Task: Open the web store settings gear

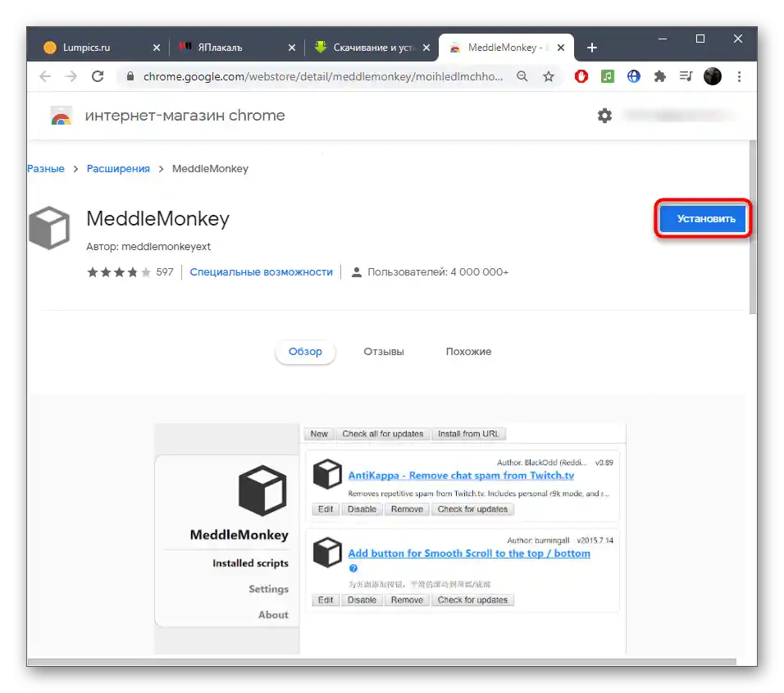Action: tap(604, 116)
